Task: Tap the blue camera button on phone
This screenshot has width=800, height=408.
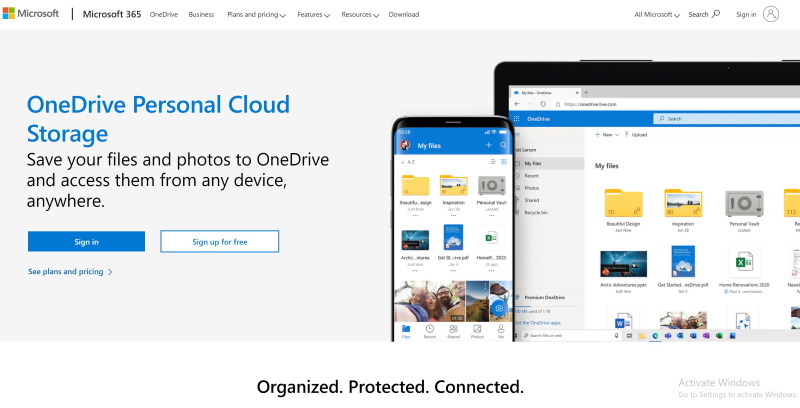Action: (498, 308)
